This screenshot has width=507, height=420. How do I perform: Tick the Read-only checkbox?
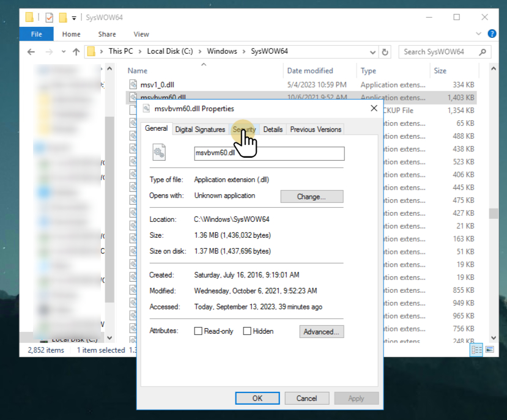(x=198, y=331)
